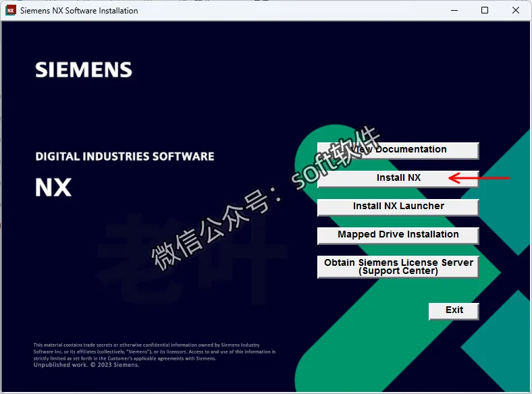Click the large NX product title
532x394 pixels.
click(x=53, y=187)
